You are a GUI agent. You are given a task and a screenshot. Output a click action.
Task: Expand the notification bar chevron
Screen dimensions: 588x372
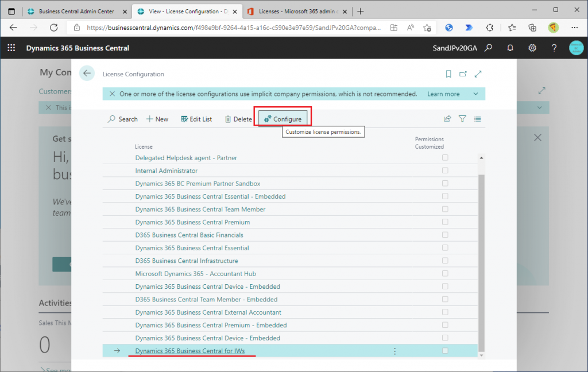click(475, 94)
